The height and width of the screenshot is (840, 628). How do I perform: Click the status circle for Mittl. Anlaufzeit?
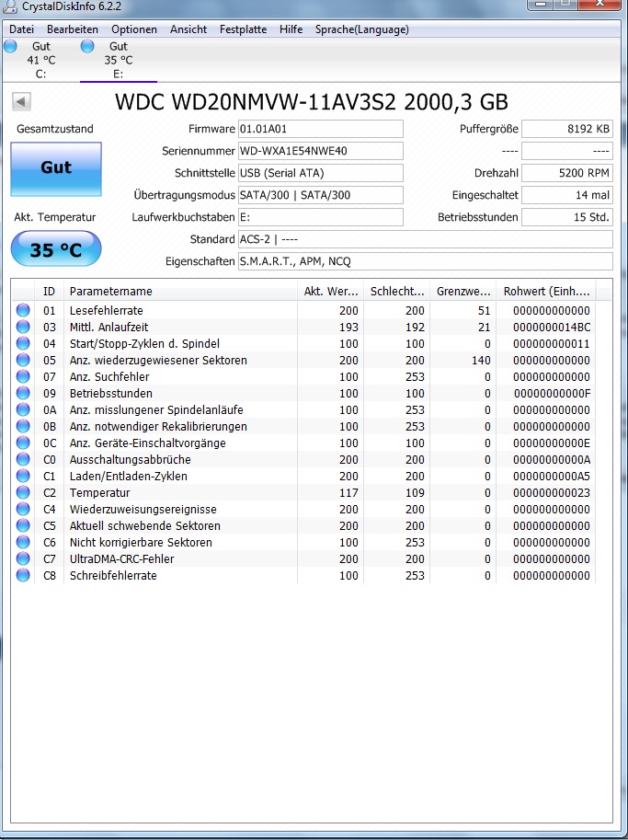coord(23,328)
